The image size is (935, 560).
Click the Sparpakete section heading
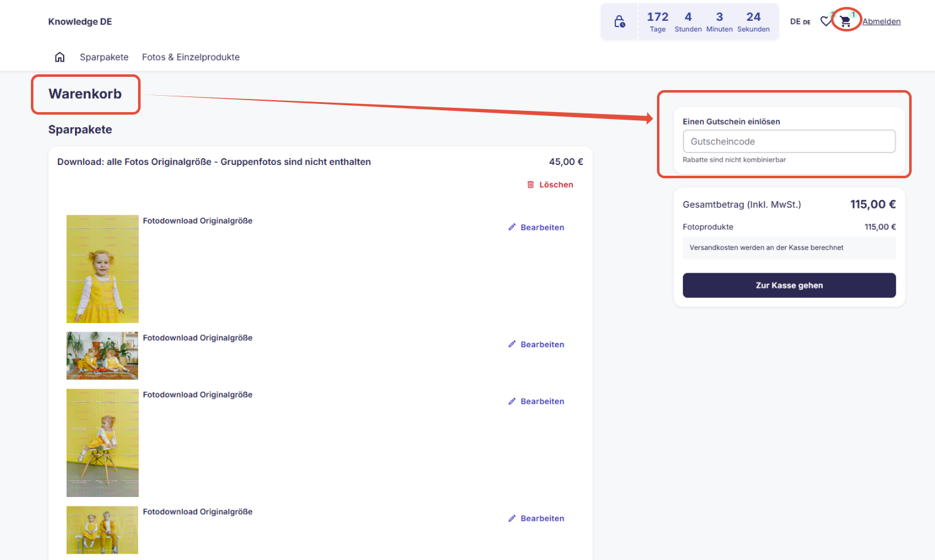(x=80, y=130)
